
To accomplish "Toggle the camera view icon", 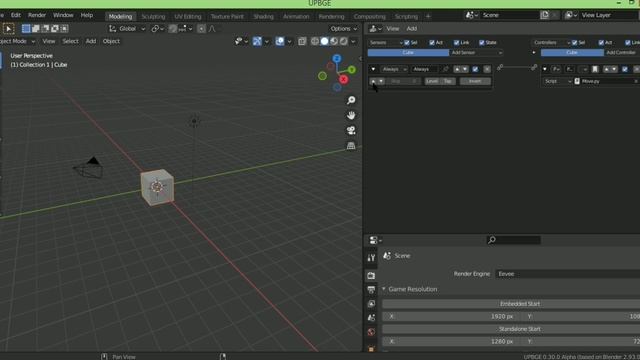I will pyautogui.click(x=351, y=131).
